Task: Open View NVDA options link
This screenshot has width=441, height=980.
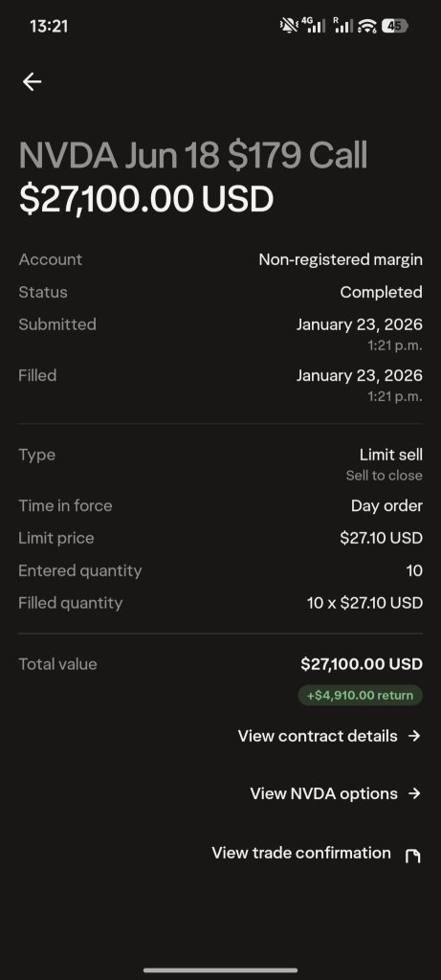Action: [x=323, y=793]
